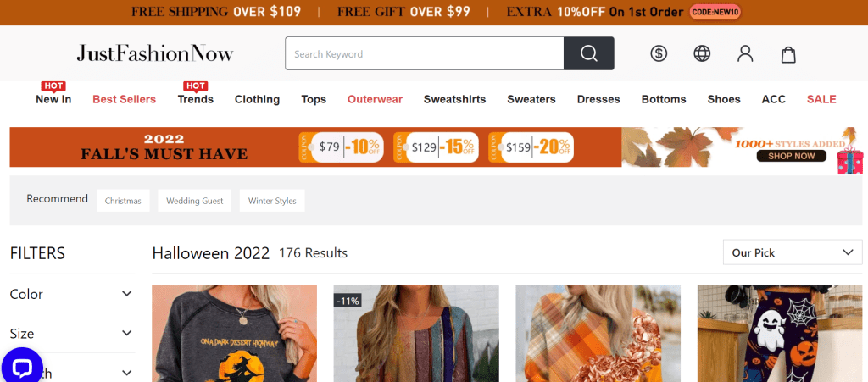Go to the Best Sellers menu
868x382 pixels.
124,99
